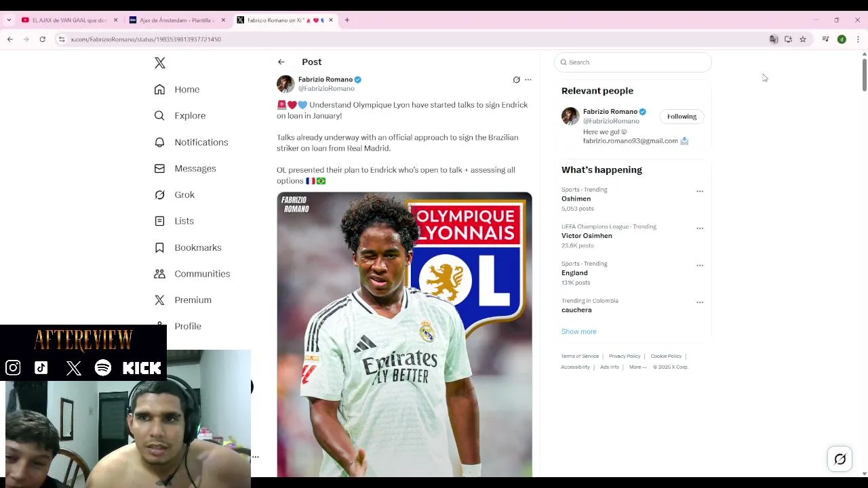The image size is (868, 488).
Task: Open the Bookmarks icon in sidebar
Action: pyautogui.click(x=159, y=247)
